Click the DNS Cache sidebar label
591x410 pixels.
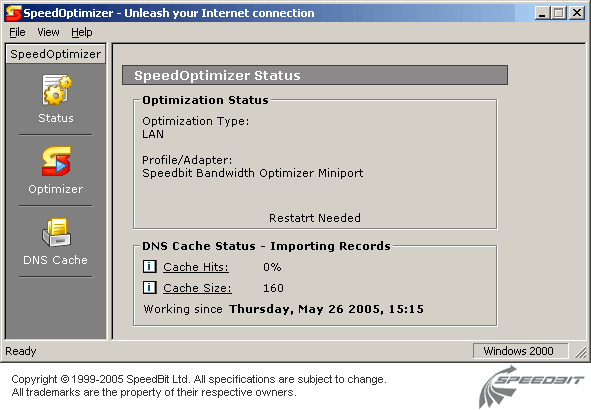pyautogui.click(x=55, y=260)
